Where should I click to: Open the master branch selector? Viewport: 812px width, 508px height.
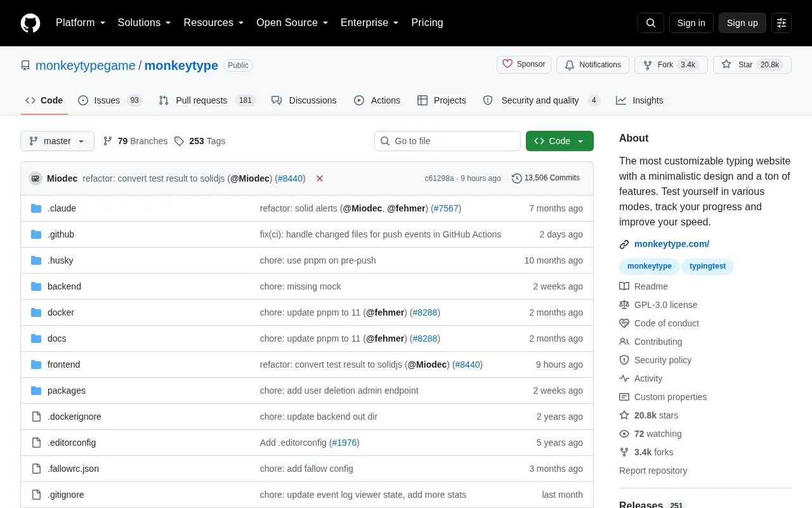coord(57,141)
